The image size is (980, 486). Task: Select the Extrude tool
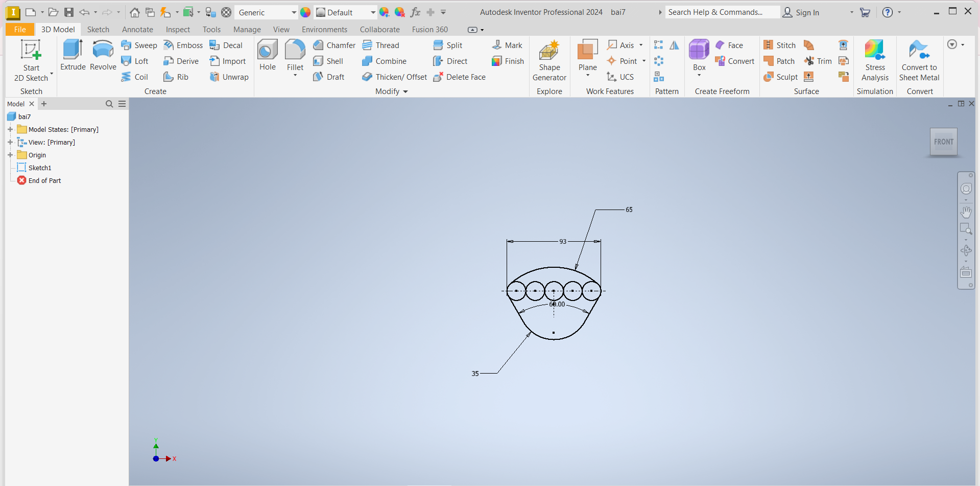click(x=73, y=55)
